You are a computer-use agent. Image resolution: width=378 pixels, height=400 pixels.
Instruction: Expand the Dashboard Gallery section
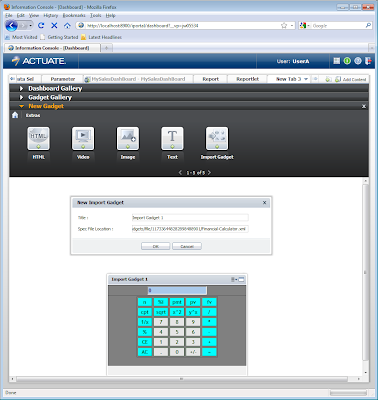coord(21,88)
